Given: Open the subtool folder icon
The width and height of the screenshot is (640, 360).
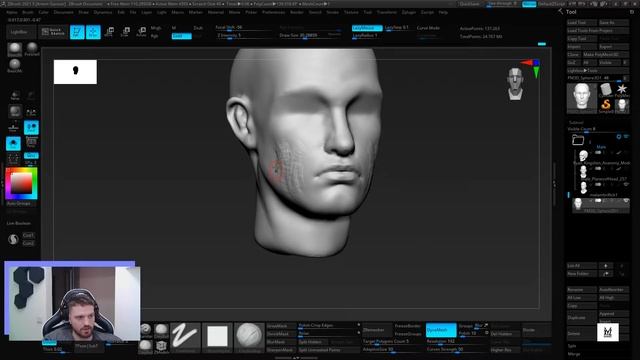Looking at the screenshot, I should pyautogui.click(x=578, y=140).
